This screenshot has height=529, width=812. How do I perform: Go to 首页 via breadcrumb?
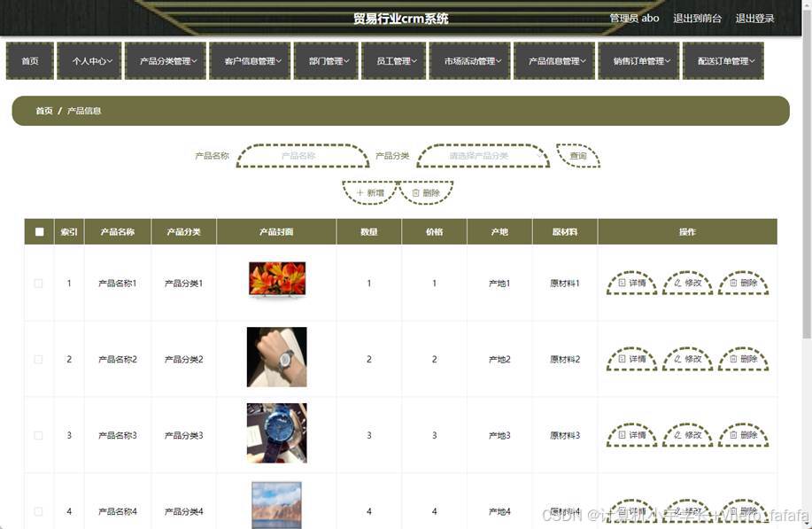[44, 111]
